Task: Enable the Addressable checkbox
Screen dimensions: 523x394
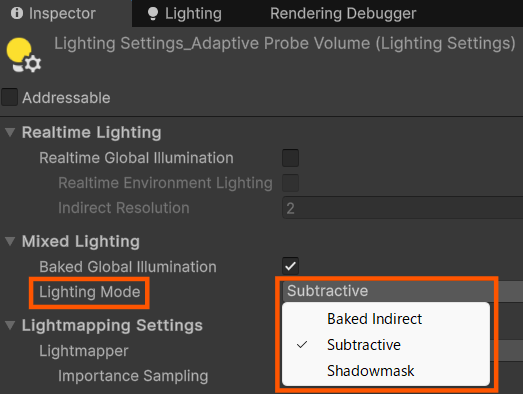Action: pyautogui.click(x=9, y=97)
